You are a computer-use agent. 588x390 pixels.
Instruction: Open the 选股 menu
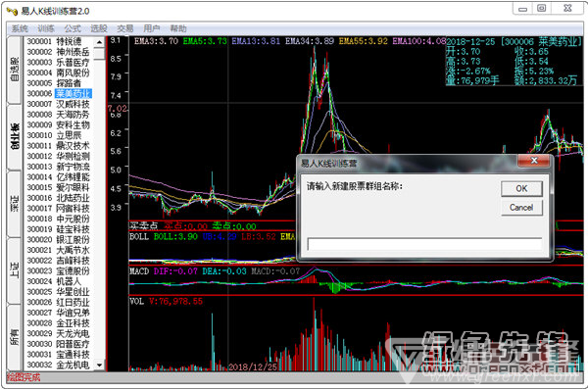pos(99,28)
